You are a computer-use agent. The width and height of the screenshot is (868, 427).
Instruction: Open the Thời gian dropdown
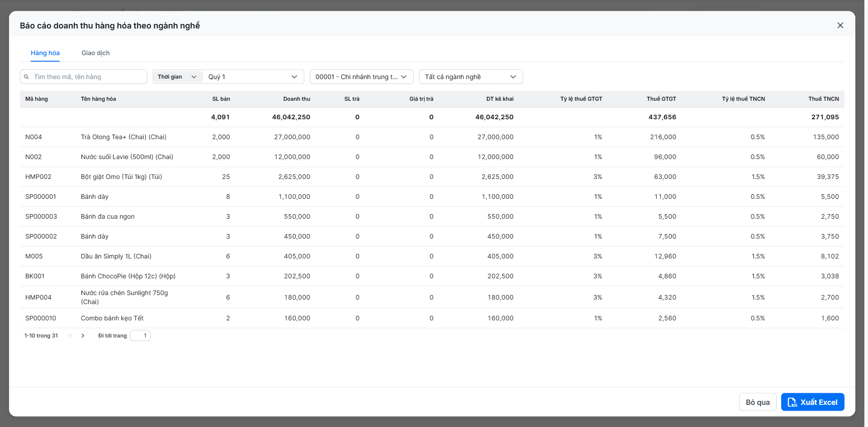[178, 77]
